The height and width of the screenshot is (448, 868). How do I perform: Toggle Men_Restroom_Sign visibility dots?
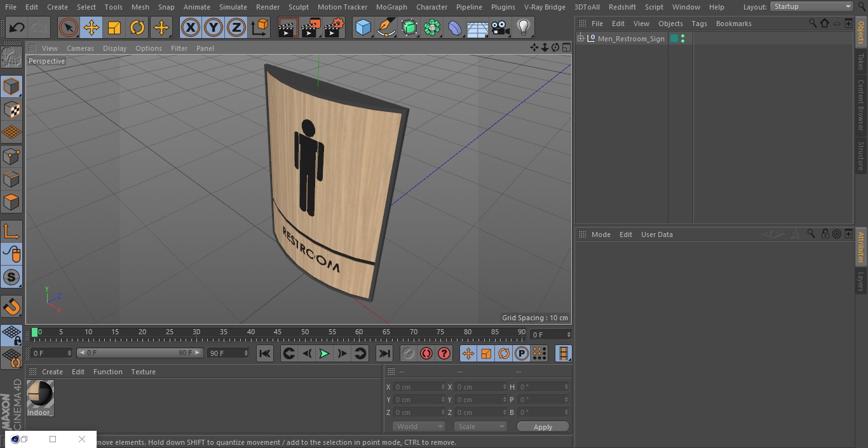(682, 39)
